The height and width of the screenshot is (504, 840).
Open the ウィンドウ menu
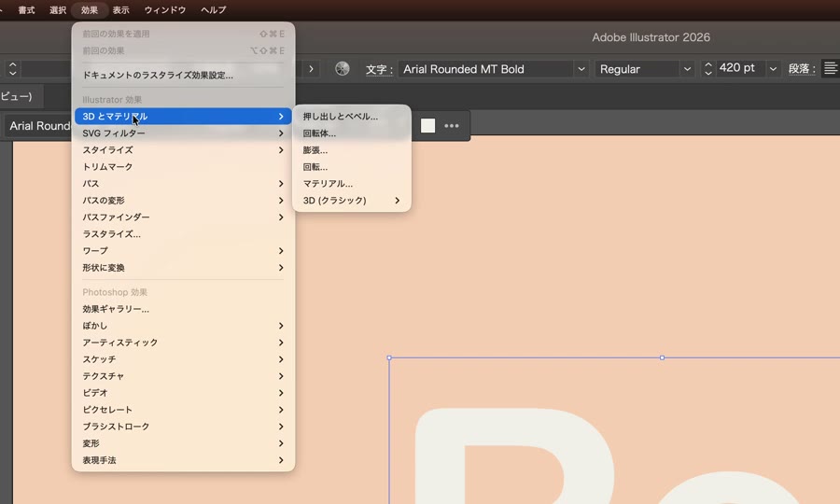tap(165, 9)
